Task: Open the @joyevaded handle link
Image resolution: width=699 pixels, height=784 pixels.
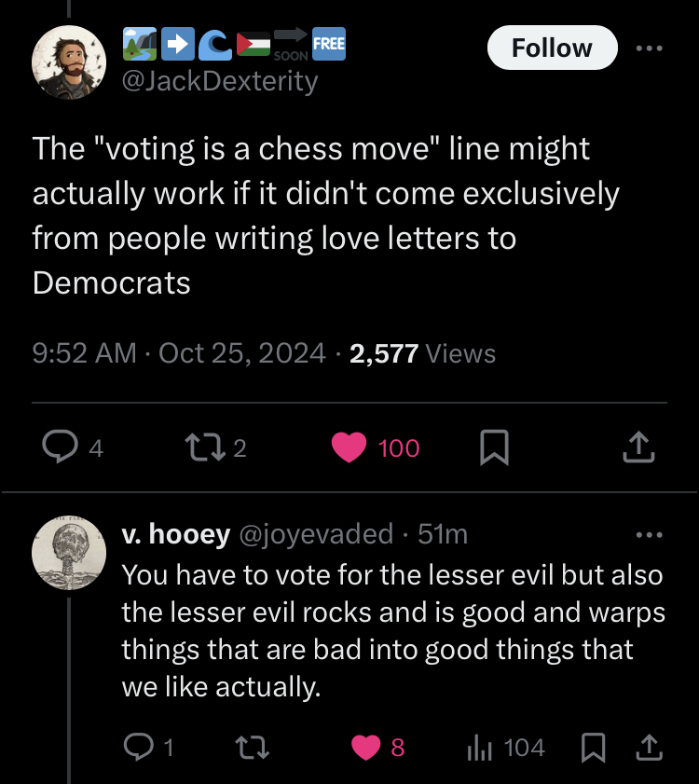Action: [316, 534]
